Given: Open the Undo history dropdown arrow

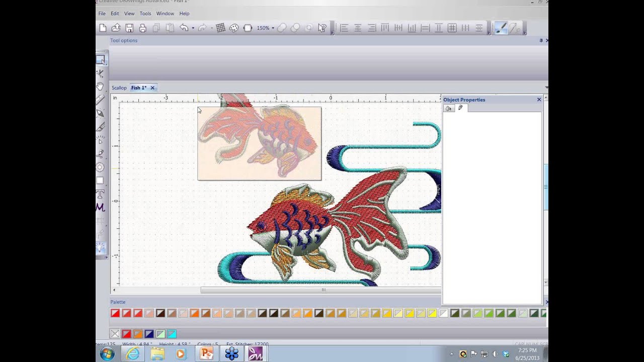Looking at the screenshot, I should tap(193, 28).
